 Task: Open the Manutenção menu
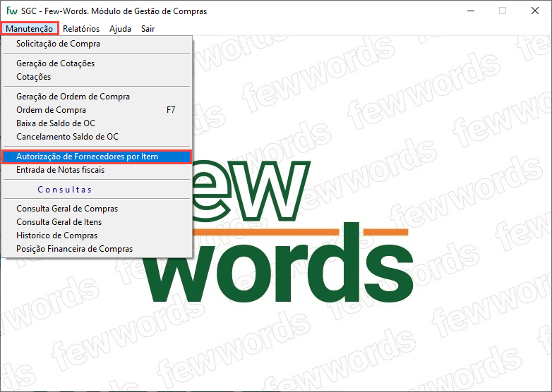[x=29, y=29]
